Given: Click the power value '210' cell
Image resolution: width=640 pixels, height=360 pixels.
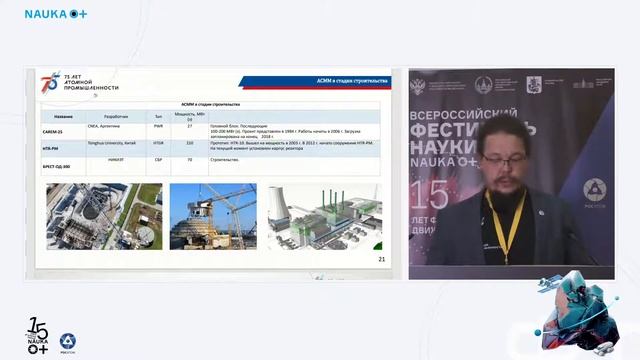Looking at the screenshot, I should (x=189, y=149).
